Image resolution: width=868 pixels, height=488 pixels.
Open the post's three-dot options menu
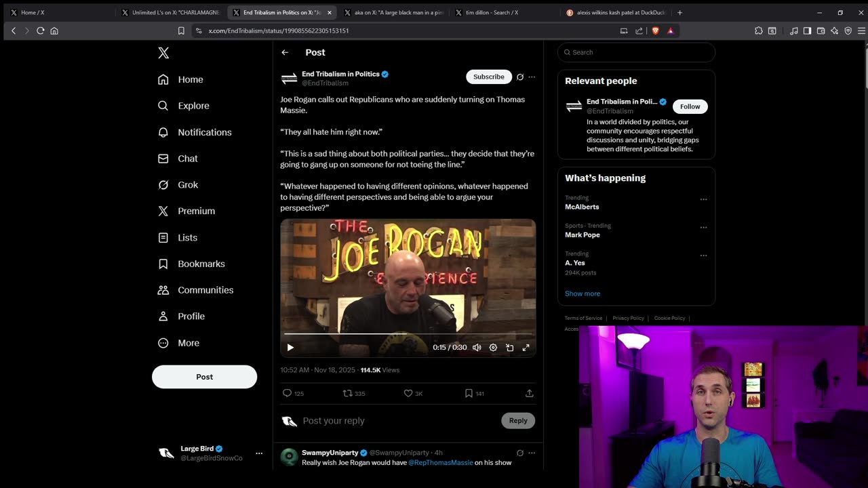point(532,77)
